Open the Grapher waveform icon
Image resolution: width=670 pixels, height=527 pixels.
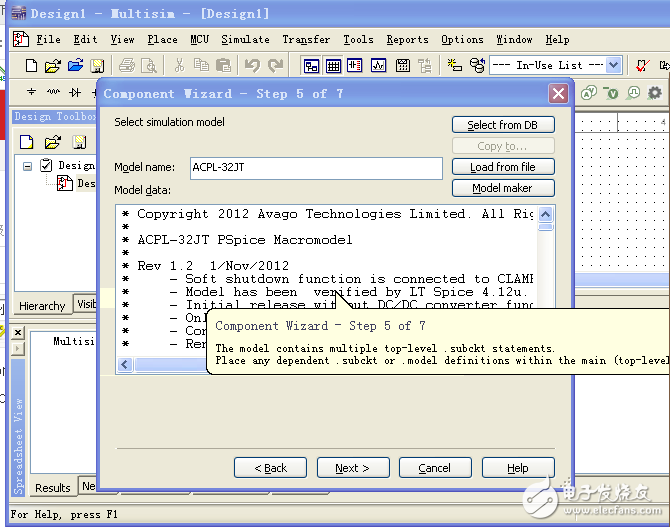point(378,65)
